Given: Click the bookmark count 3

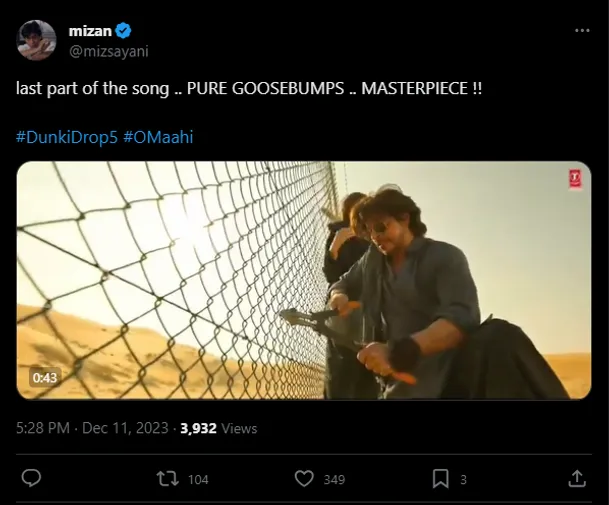Looking at the screenshot, I should (463, 480).
